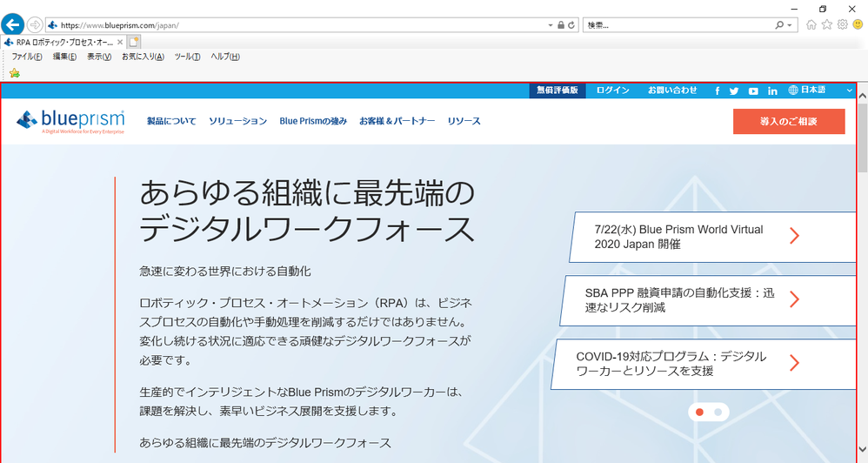The height and width of the screenshot is (463, 868).
Task: Click the 導入のご相談 orange button
Action: [789, 121]
